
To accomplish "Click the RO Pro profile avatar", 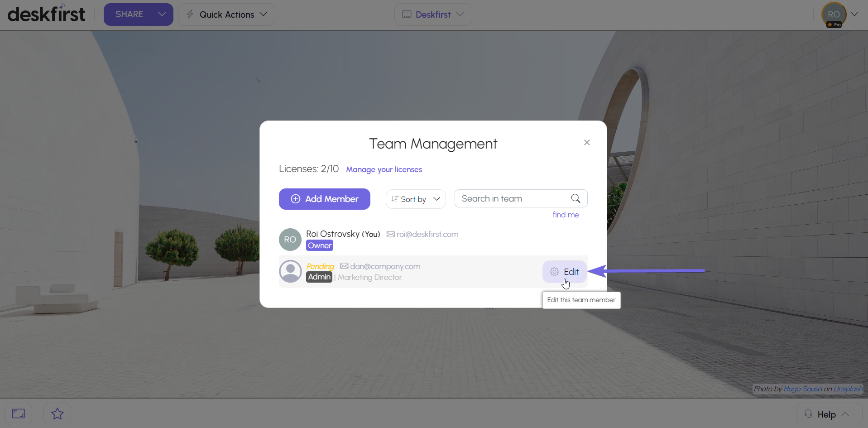I will click(x=834, y=15).
